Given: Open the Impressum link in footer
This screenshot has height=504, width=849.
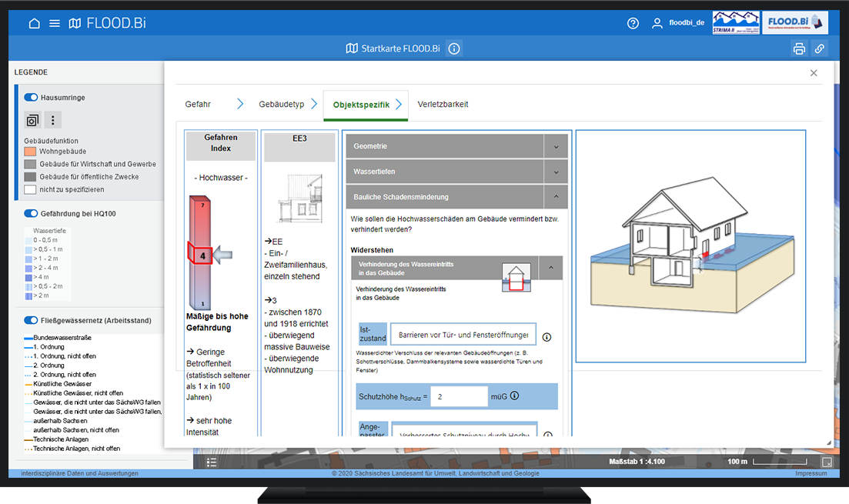Looking at the screenshot, I should (x=811, y=473).
